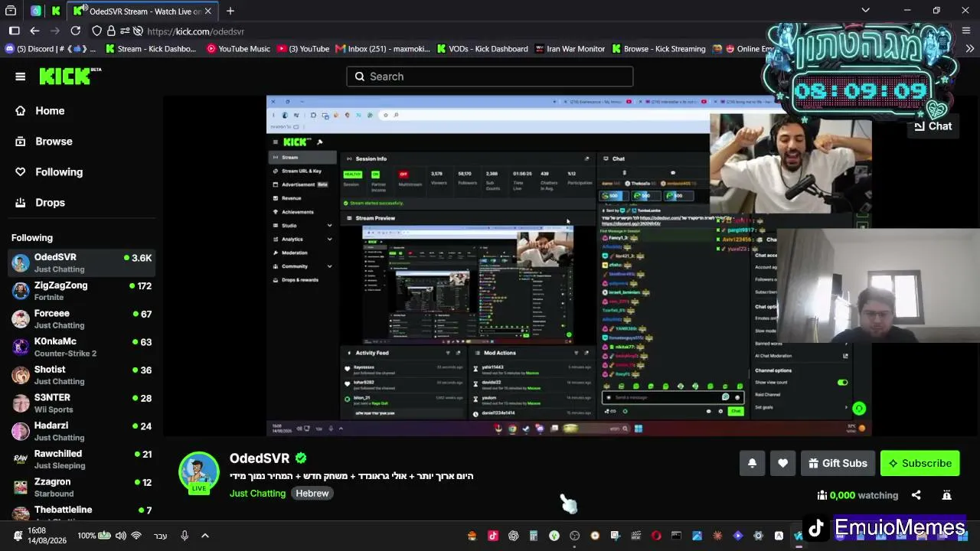Turn on notifications with the bell icon

point(752,463)
